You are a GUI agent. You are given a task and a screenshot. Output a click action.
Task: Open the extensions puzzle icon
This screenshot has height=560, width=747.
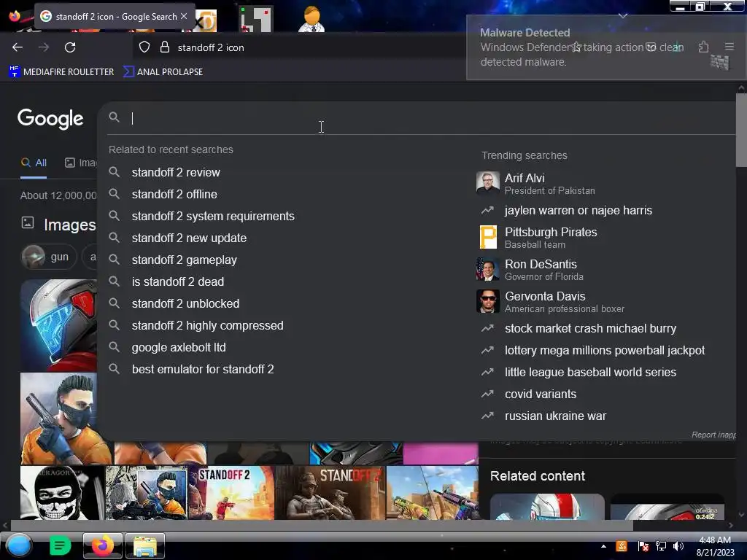point(704,47)
